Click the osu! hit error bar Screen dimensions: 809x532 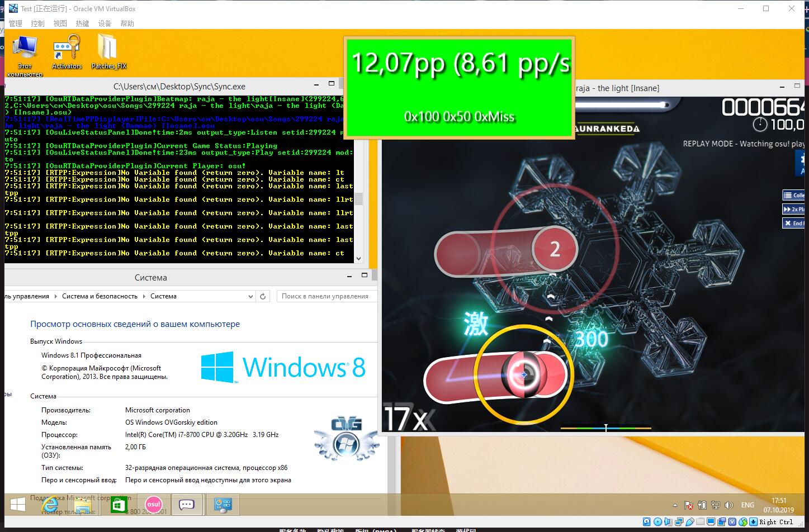click(606, 428)
